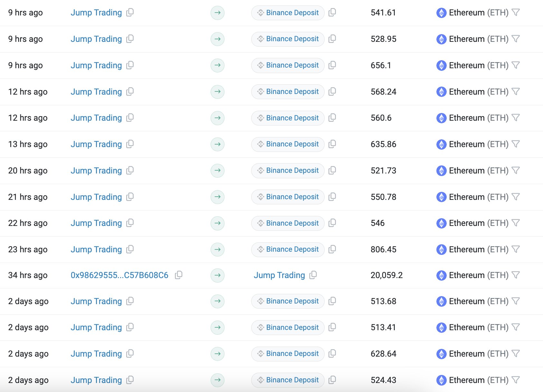Copy the Jump Trading address in the 513.68 row
Screen dimensions: 543x392
point(130,301)
